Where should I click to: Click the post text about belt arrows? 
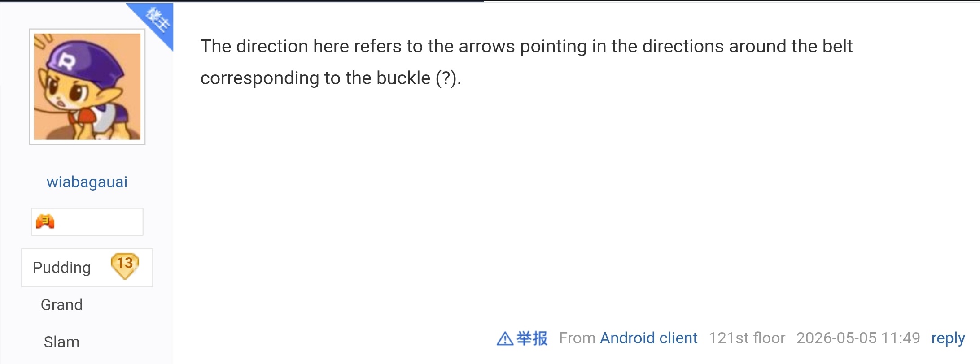tap(526, 62)
